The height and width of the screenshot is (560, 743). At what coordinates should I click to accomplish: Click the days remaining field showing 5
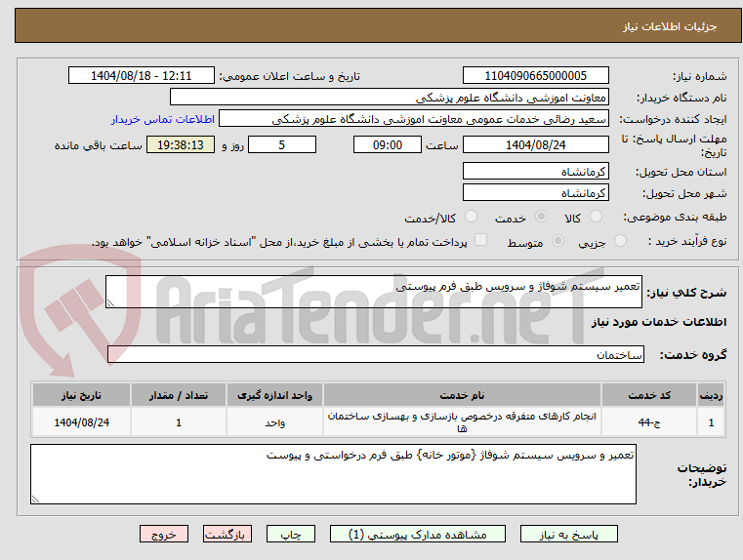(x=282, y=144)
